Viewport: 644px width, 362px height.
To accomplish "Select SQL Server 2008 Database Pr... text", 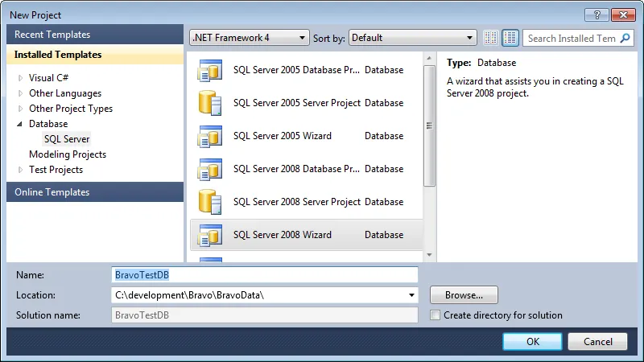I will coord(296,169).
